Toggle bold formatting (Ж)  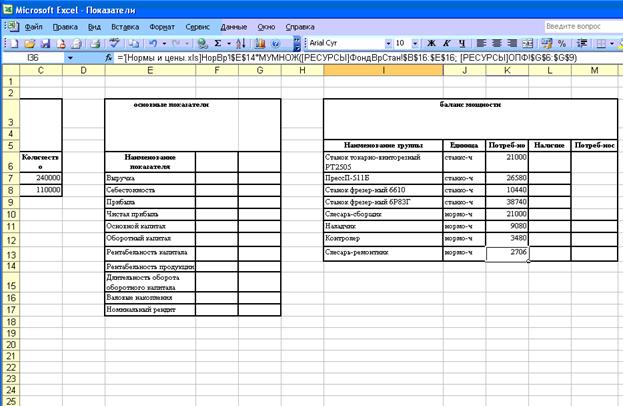point(431,43)
